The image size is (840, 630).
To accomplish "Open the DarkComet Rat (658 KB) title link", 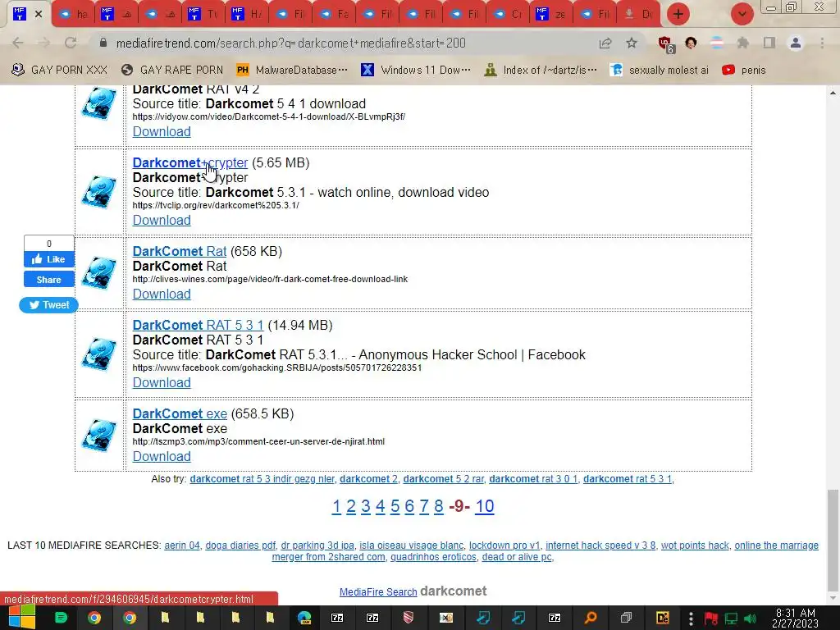I will [x=180, y=251].
